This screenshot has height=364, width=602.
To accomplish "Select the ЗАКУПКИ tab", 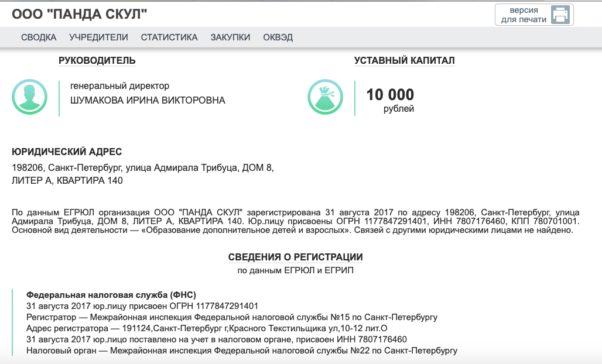I will pyautogui.click(x=230, y=37).
